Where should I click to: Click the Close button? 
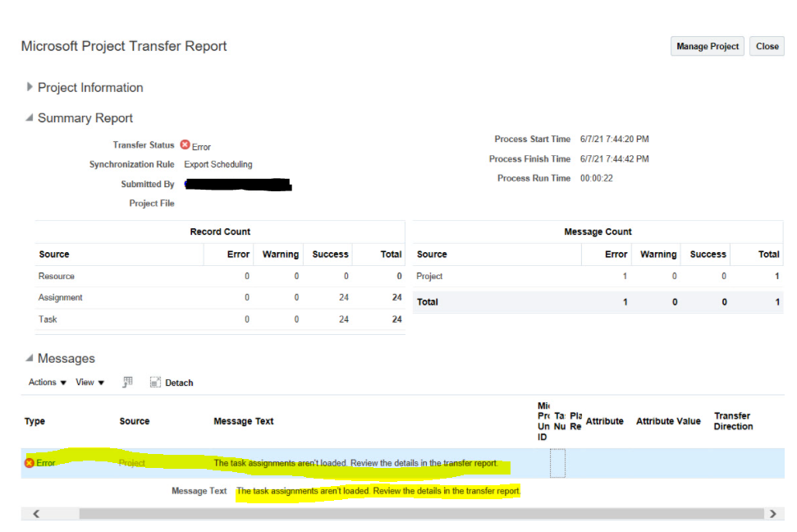pos(767,46)
